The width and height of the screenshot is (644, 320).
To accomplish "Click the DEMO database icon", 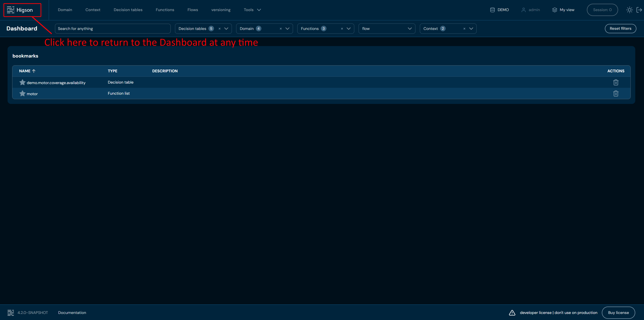I will point(492,10).
